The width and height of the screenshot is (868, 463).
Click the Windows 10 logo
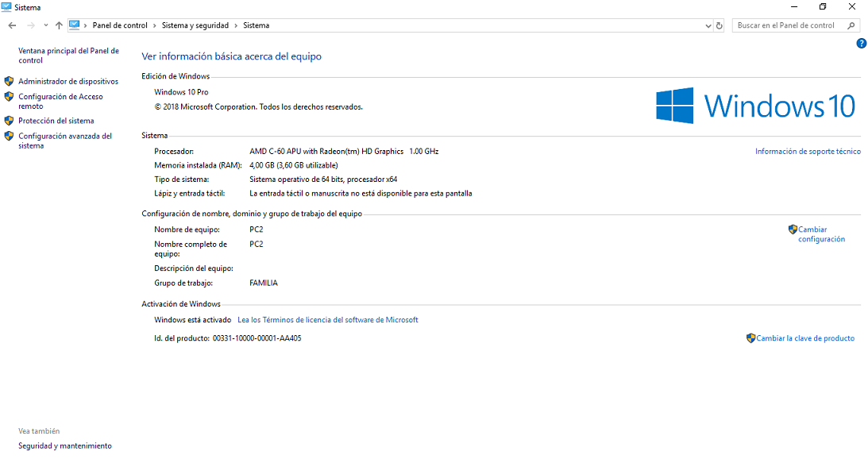point(755,105)
